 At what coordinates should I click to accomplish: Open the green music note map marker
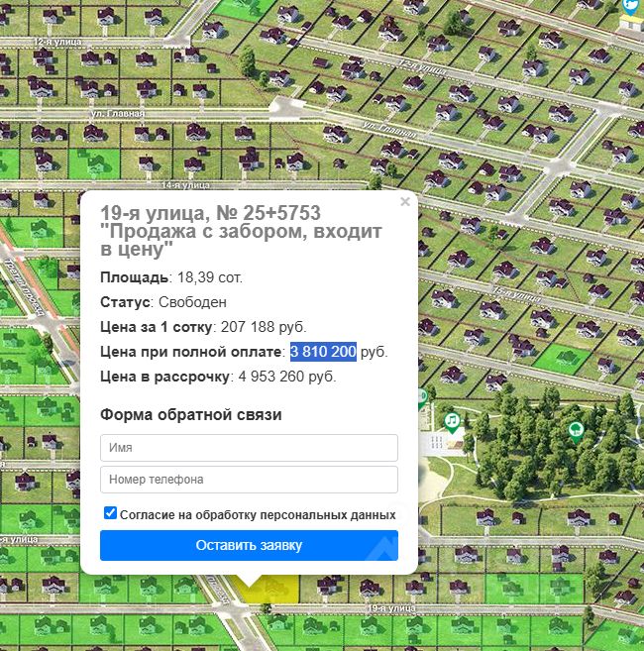(x=452, y=423)
